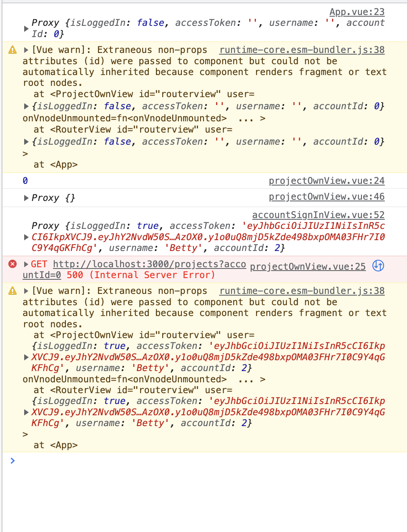Expand the Proxy object logged from App.vue
The image size is (407, 532).
[26, 28]
